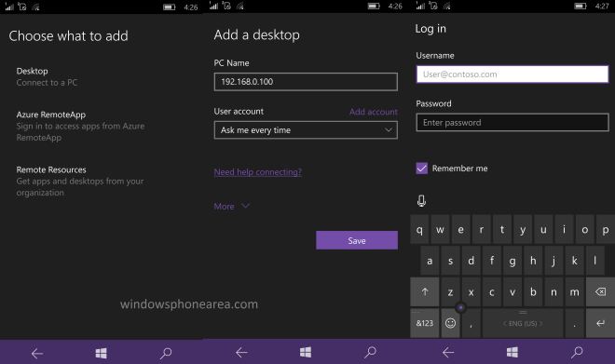This screenshot has height=364, width=615.
Task: Click the Password input field
Action: point(512,123)
